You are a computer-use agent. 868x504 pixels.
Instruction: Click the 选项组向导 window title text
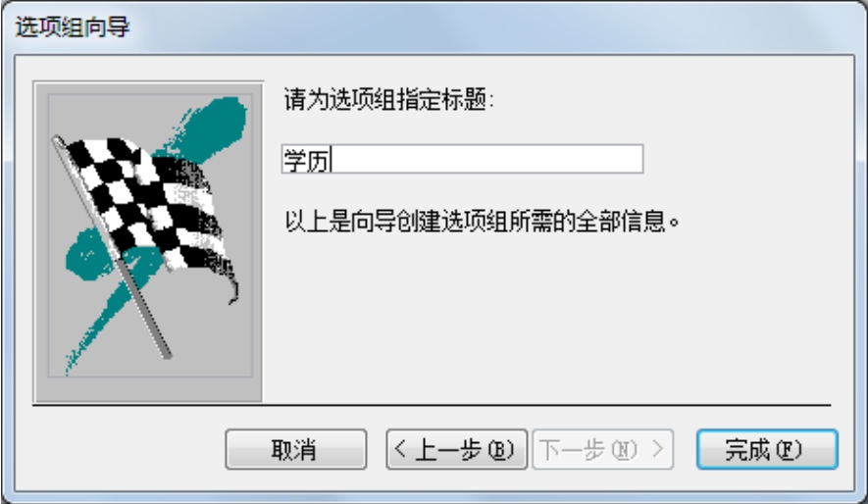[x=73, y=27]
